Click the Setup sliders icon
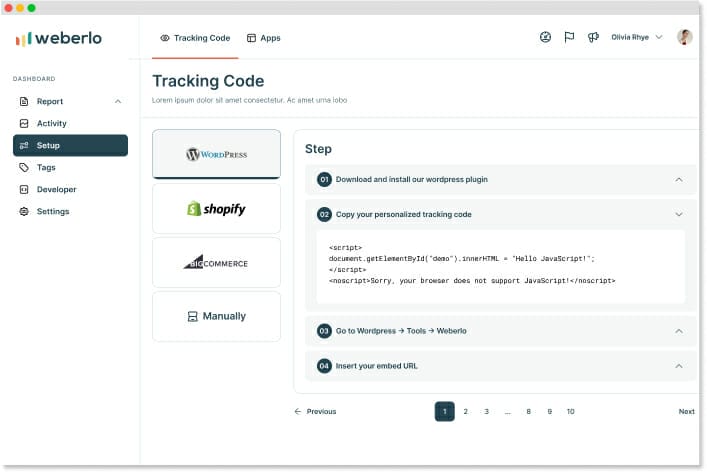 24,145
